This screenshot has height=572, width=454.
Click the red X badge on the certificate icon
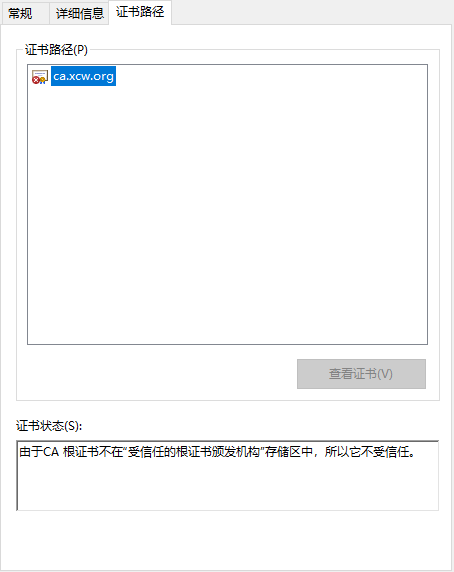pos(36,80)
